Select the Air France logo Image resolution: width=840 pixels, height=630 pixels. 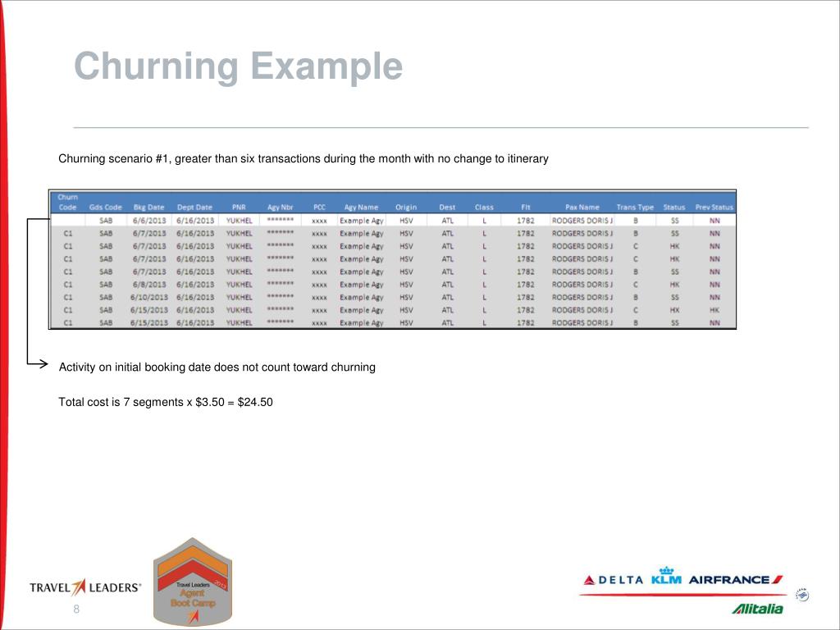(730, 581)
